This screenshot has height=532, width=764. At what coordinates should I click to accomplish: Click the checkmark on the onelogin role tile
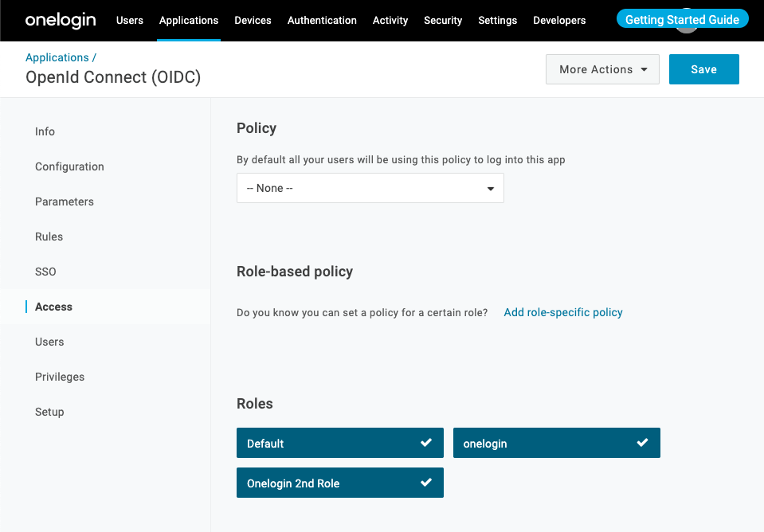[643, 443]
